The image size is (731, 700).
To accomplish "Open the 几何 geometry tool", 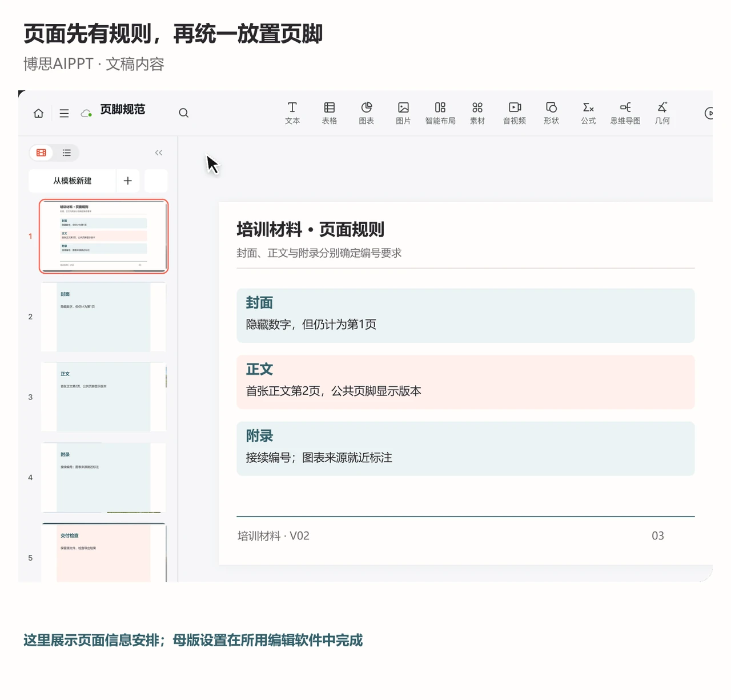I will coord(662,113).
